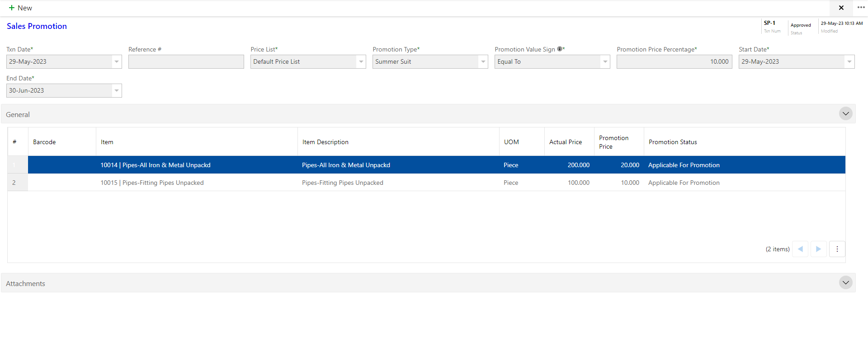Open the End Date picker dropdown
868x338 pixels.
coord(117,91)
